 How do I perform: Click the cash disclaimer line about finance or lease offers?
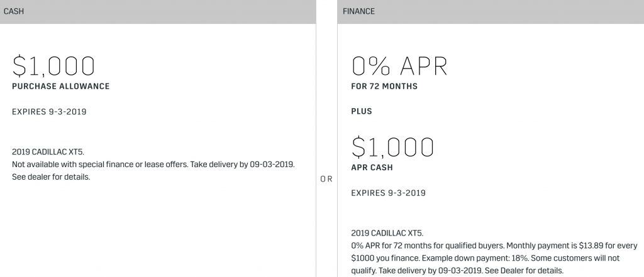pyautogui.click(x=153, y=165)
